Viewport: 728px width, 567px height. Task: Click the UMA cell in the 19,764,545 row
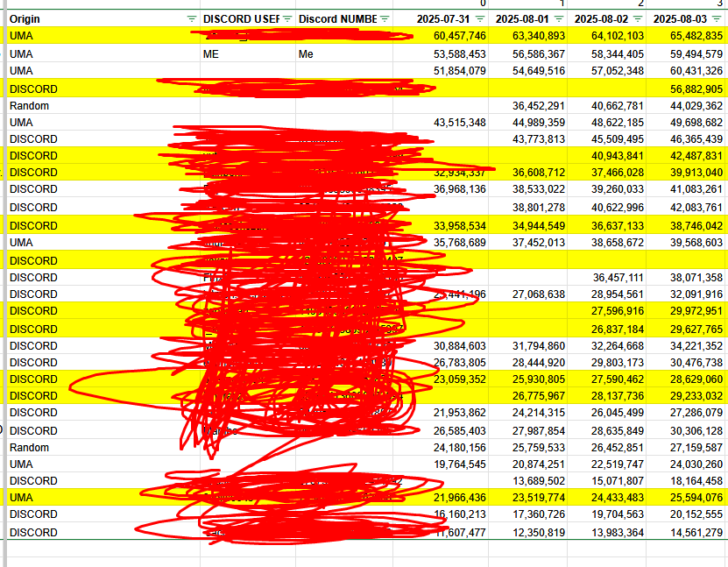(x=103, y=464)
